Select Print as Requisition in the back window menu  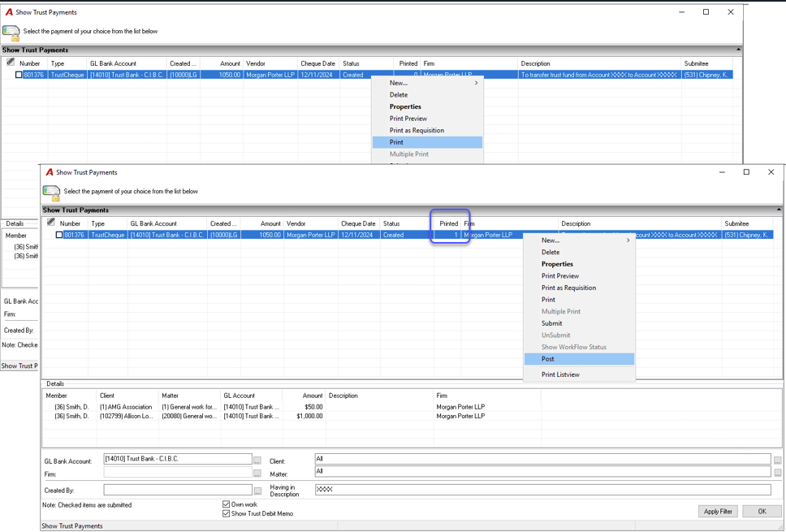click(428, 131)
